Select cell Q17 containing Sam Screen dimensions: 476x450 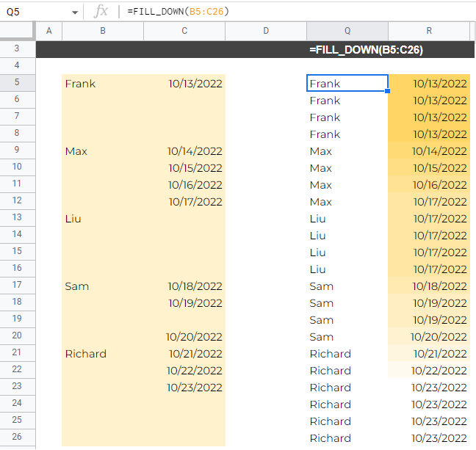tap(347, 286)
